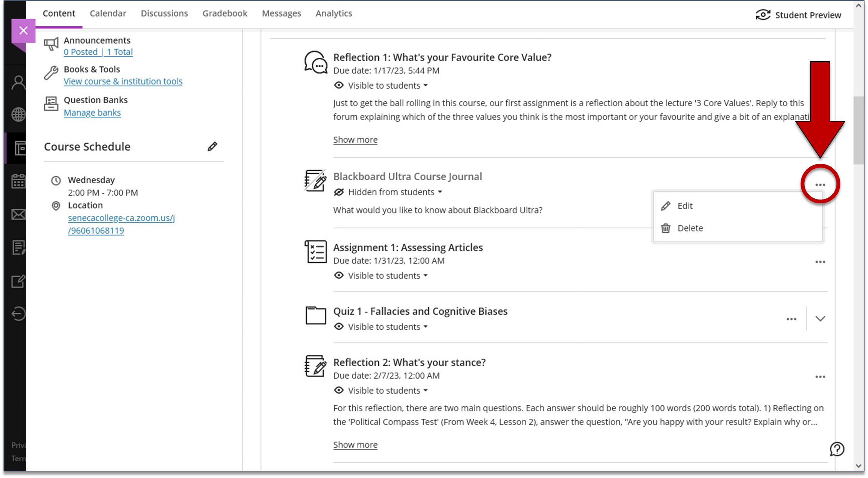Select Delete from the context menu

click(690, 228)
